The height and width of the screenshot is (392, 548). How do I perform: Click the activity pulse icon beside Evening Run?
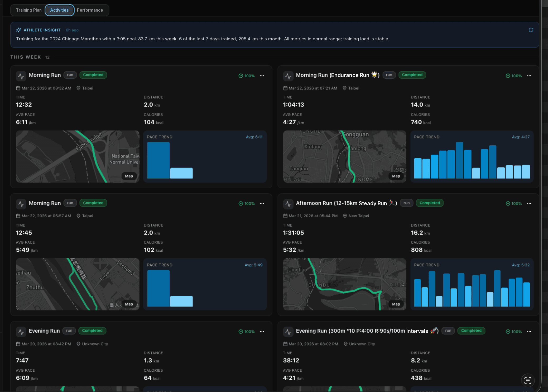point(21,332)
